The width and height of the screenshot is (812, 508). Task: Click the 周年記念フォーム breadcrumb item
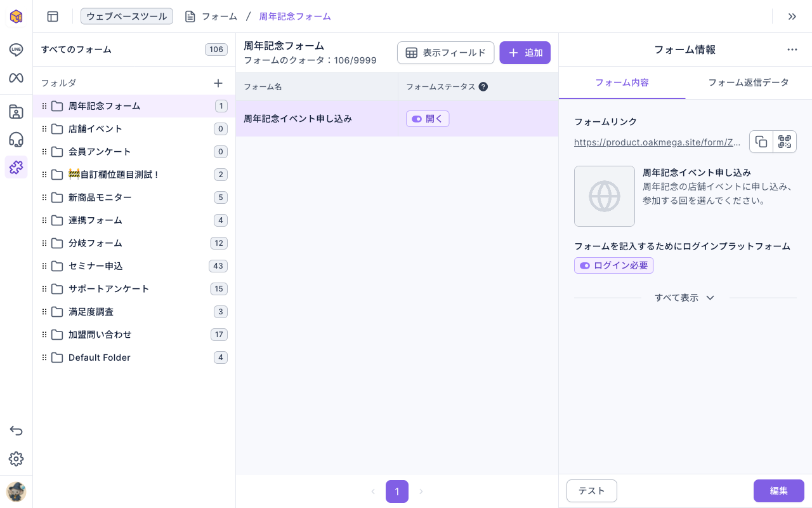pyautogui.click(x=295, y=17)
